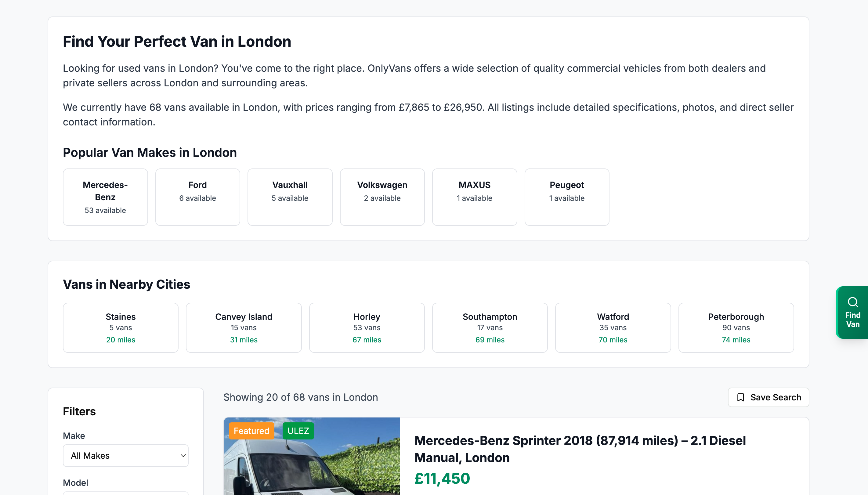Select the Mercedes-Benz make card
Viewport: 868px width, 495px height.
(105, 197)
